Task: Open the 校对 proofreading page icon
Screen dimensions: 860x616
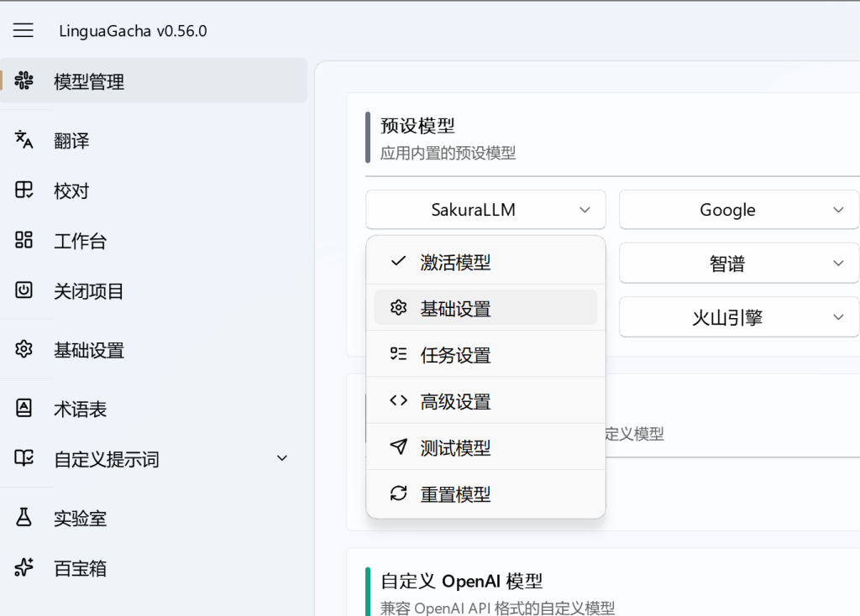Action: point(24,191)
